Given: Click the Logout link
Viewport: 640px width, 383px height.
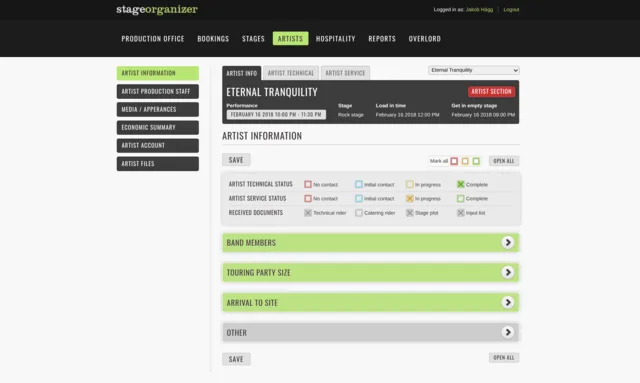Looking at the screenshot, I should [511, 9].
